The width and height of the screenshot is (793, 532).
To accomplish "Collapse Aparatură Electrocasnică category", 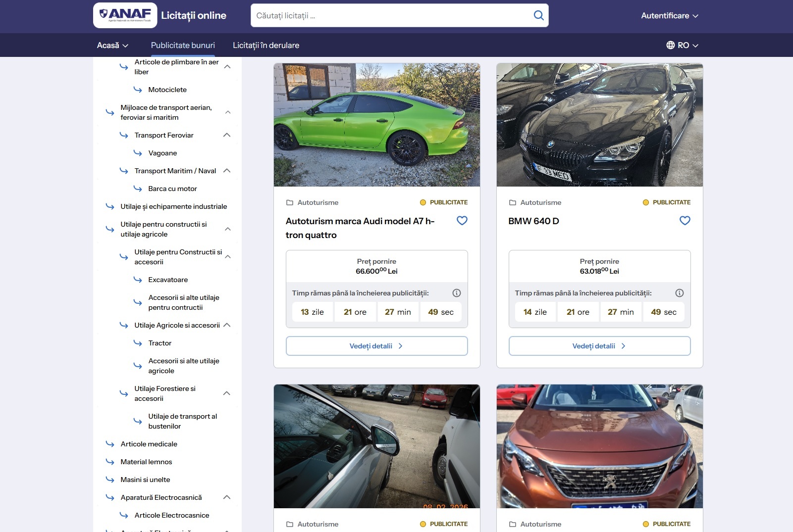I will (227, 497).
